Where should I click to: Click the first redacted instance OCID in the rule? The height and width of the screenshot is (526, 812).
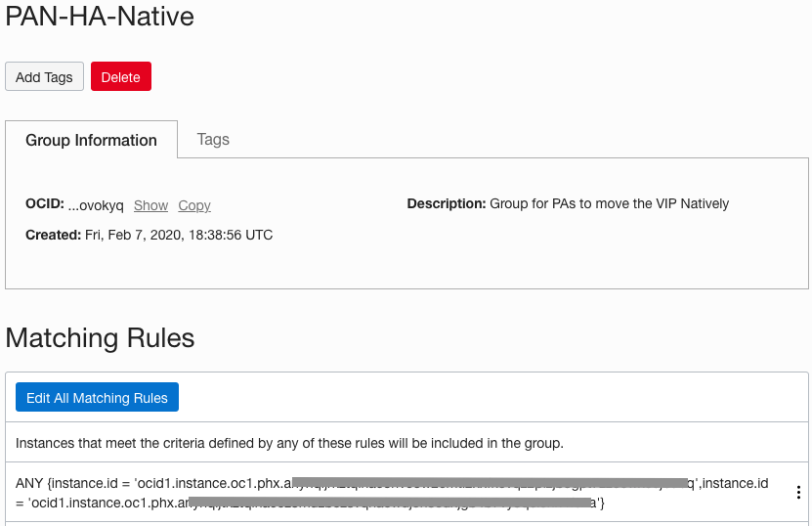coord(489,483)
